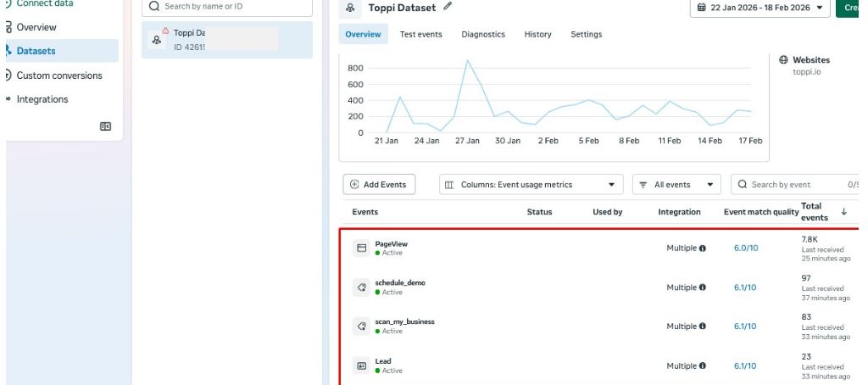868x385 pixels.
Task: Open the date range dropdown
Action: coord(759,8)
